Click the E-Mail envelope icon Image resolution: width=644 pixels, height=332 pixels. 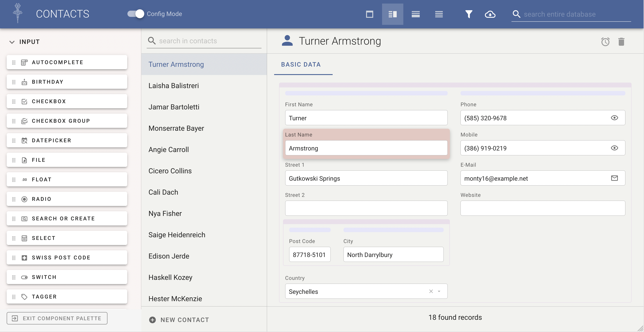pos(614,178)
